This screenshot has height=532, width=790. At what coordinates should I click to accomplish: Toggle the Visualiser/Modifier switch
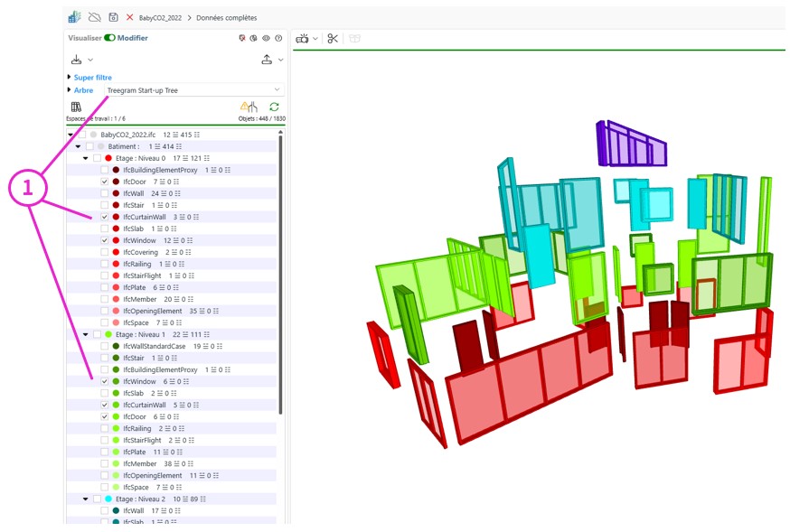(109, 38)
